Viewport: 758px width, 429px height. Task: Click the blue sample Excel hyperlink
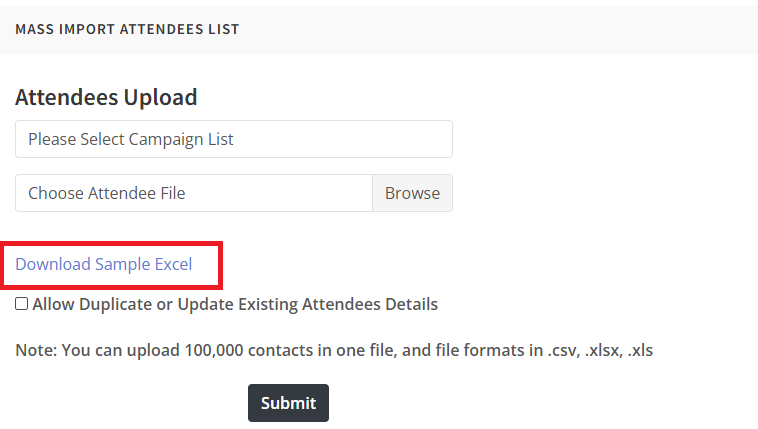[x=104, y=264]
